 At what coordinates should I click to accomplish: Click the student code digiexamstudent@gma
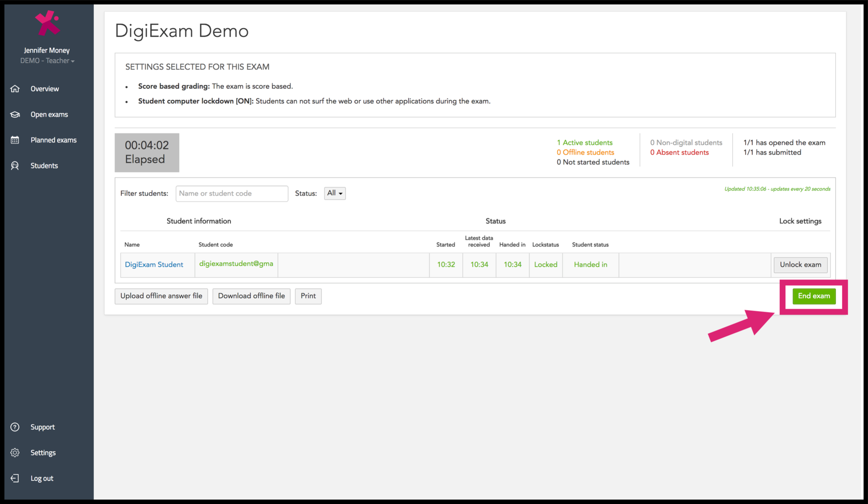point(236,264)
